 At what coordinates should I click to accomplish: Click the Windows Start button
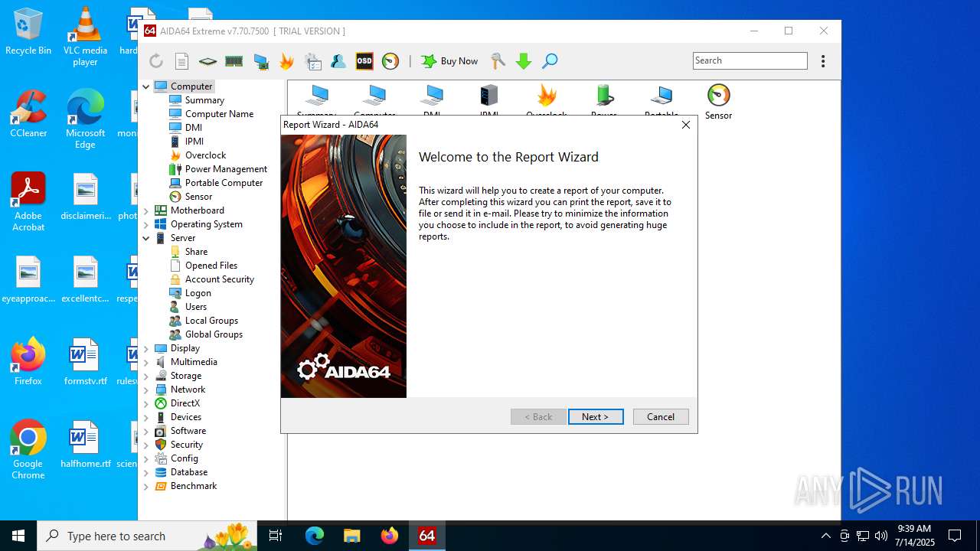[x=18, y=536]
